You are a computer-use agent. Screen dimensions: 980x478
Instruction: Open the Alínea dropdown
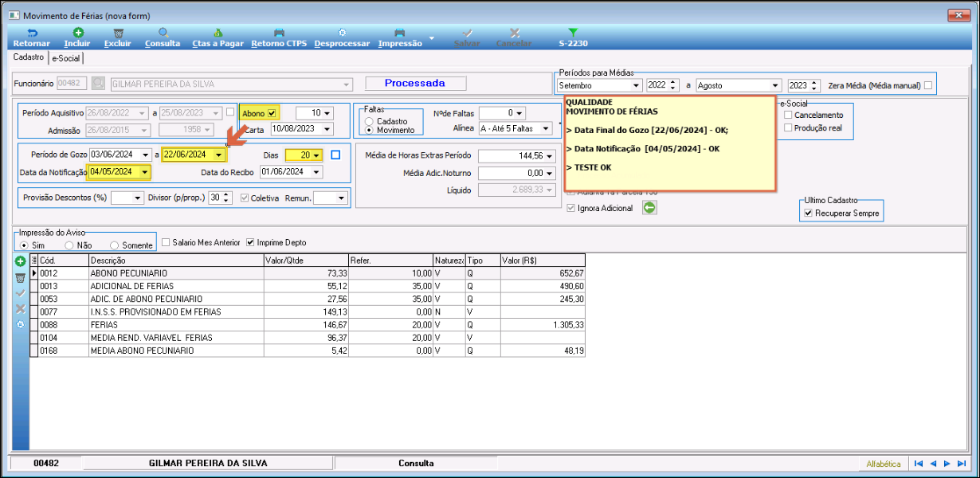[546, 127]
